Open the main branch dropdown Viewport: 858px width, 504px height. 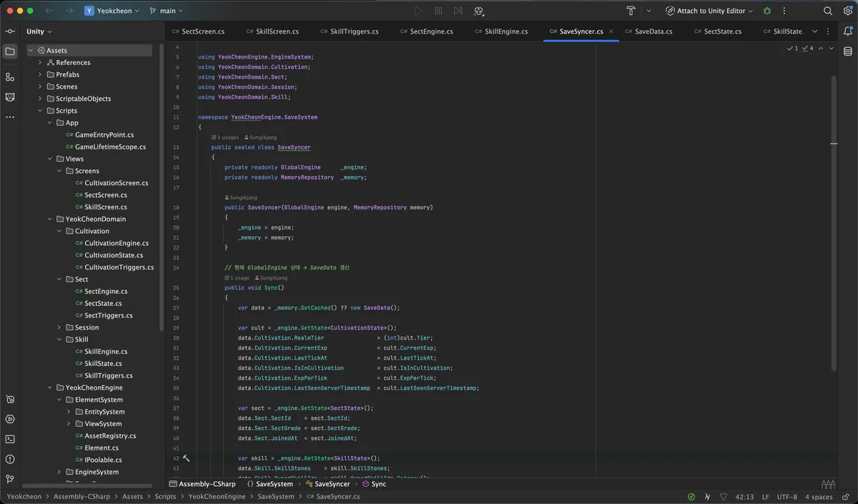(167, 11)
